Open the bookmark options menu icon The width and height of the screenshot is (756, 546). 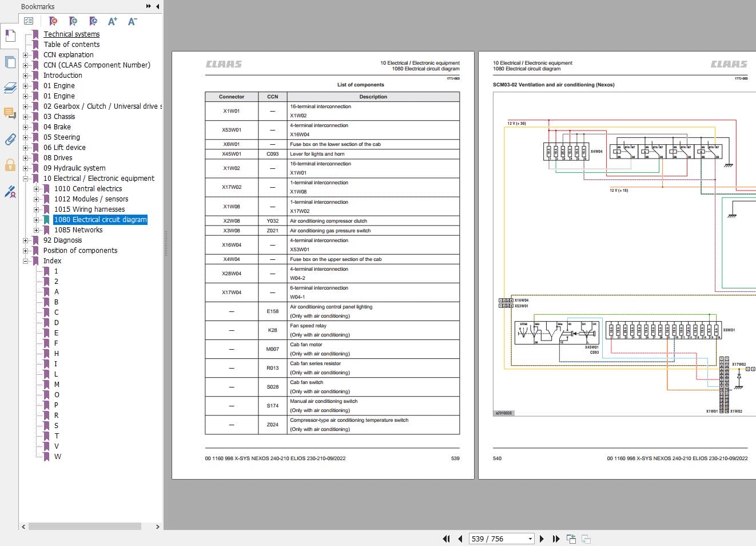click(29, 21)
